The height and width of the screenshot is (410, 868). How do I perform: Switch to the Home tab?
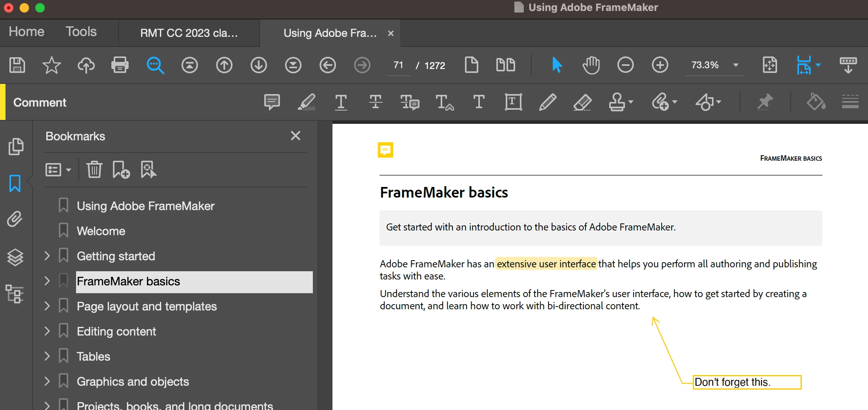pyautogui.click(x=27, y=32)
